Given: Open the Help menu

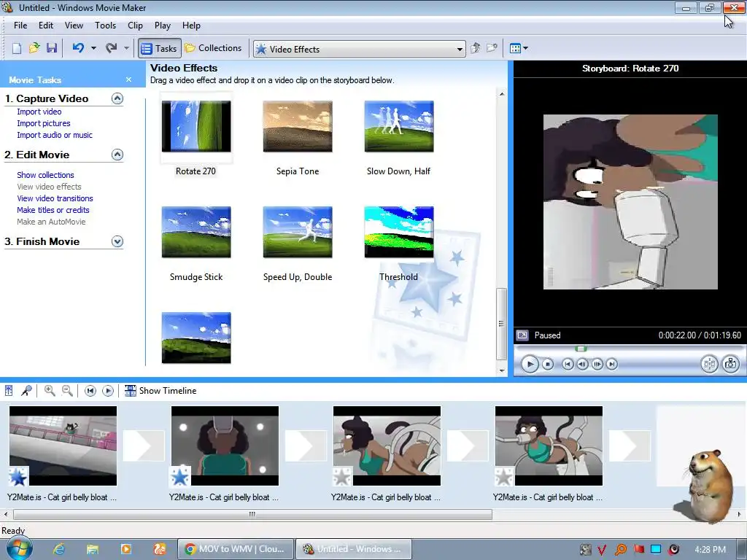Looking at the screenshot, I should [191, 26].
